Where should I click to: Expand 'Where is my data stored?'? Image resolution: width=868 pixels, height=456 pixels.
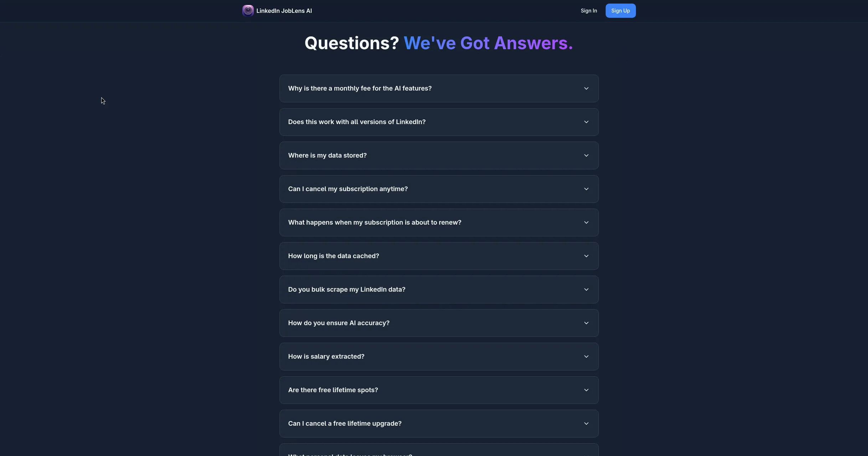[327, 155]
